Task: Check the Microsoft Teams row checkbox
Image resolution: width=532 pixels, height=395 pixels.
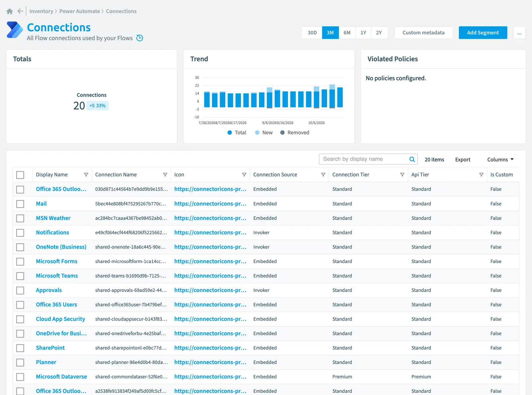Action: [x=20, y=276]
